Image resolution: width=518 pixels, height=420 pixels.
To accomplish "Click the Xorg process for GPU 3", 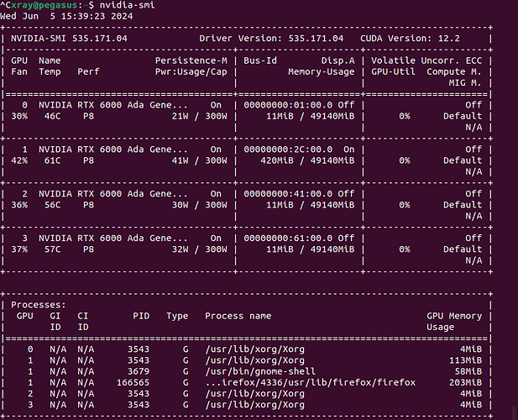I will point(254,405).
